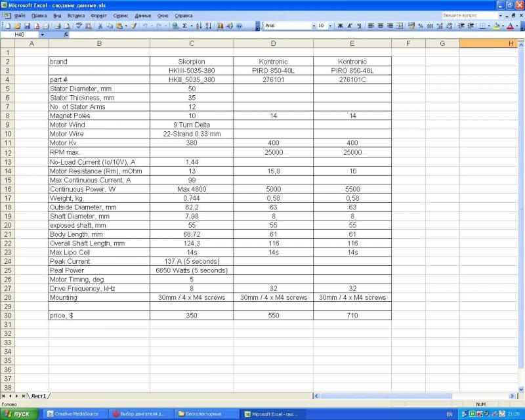Open the Данные menu
The width and height of the screenshot is (525, 420).
point(142,15)
